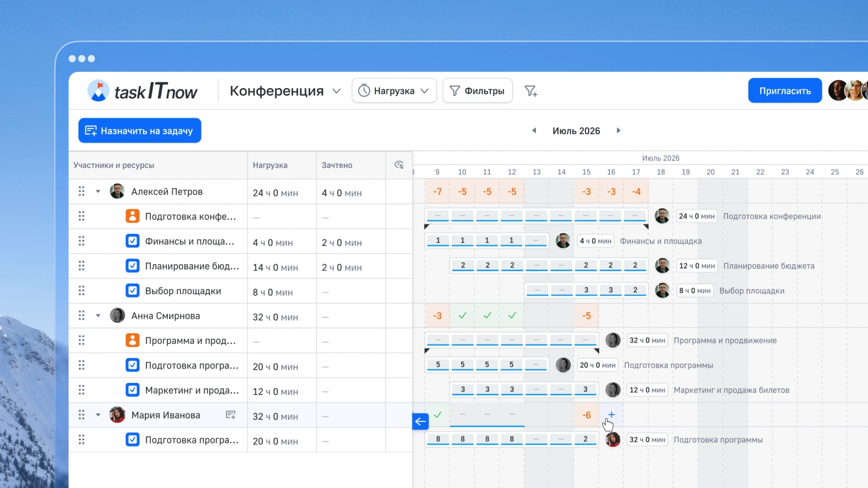Viewport: 868px width, 488px height.
Task: Click the Пригласить button
Action: point(785,91)
